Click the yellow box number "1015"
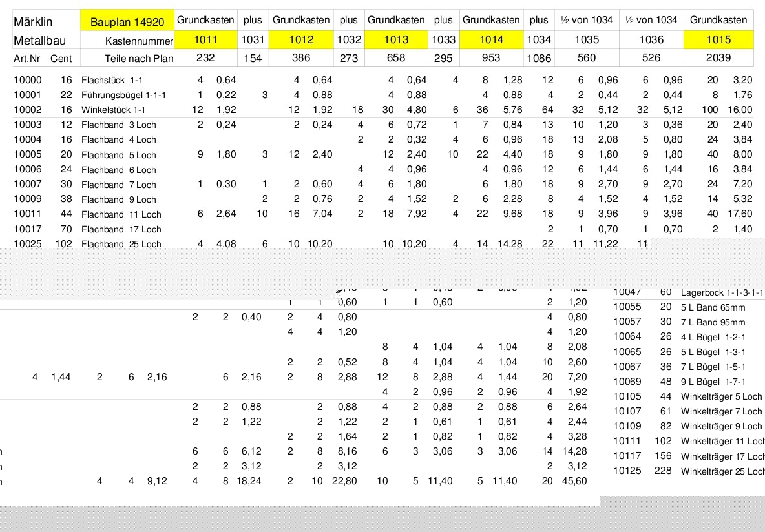This screenshot has width=765, height=532. (x=718, y=39)
